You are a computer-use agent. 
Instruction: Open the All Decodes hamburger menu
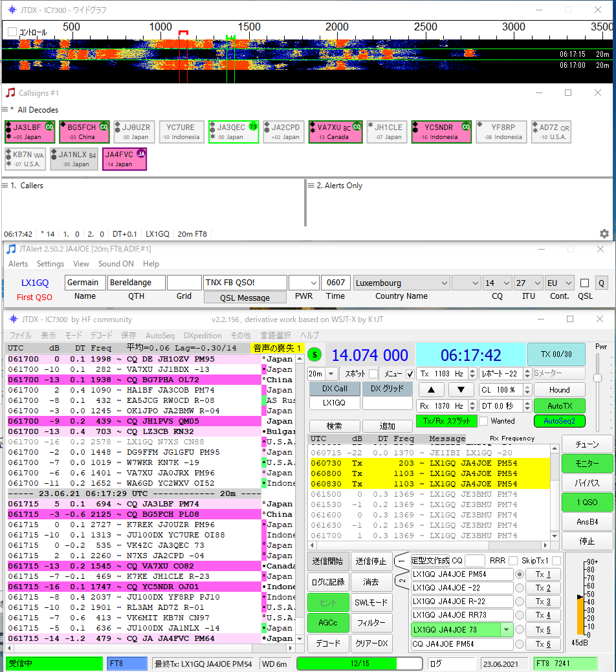[x=5, y=110]
